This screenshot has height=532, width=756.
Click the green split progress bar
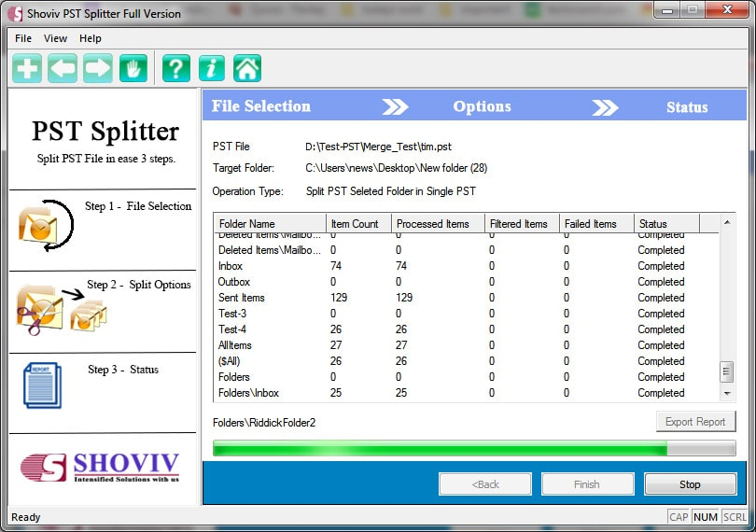474,448
